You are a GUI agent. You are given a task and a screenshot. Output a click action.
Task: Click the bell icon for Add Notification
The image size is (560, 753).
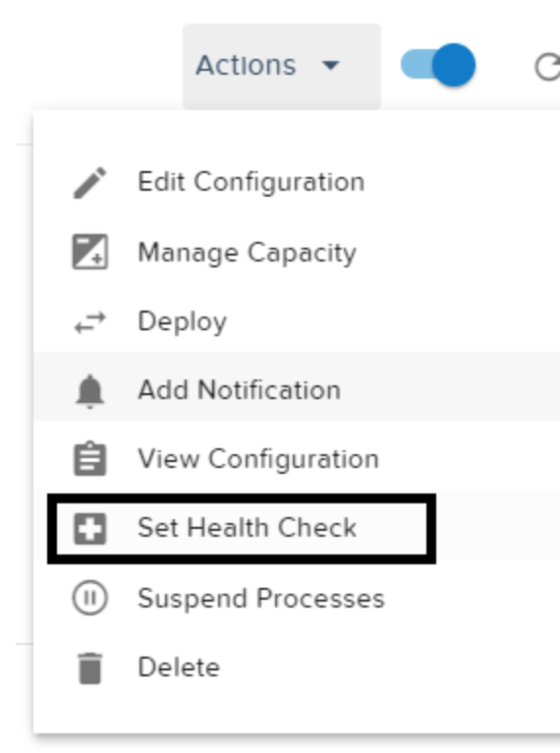click(89, 391)
